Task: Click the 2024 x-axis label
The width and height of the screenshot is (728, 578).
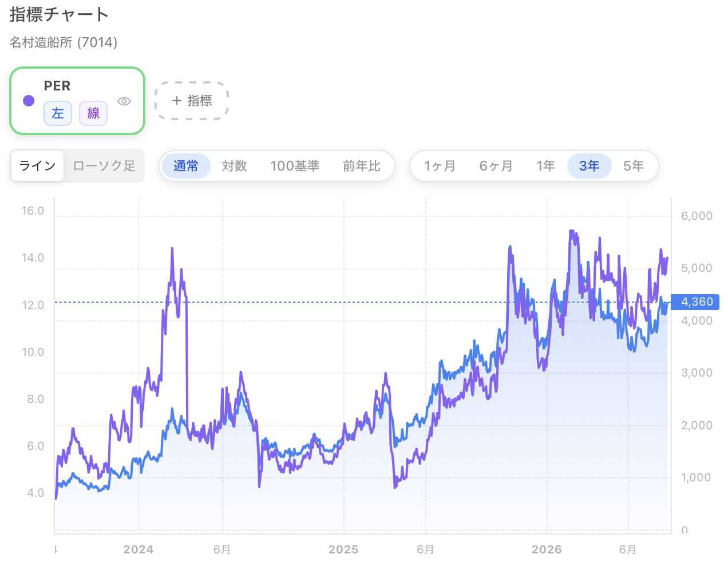Action: (x=139, y=549)
